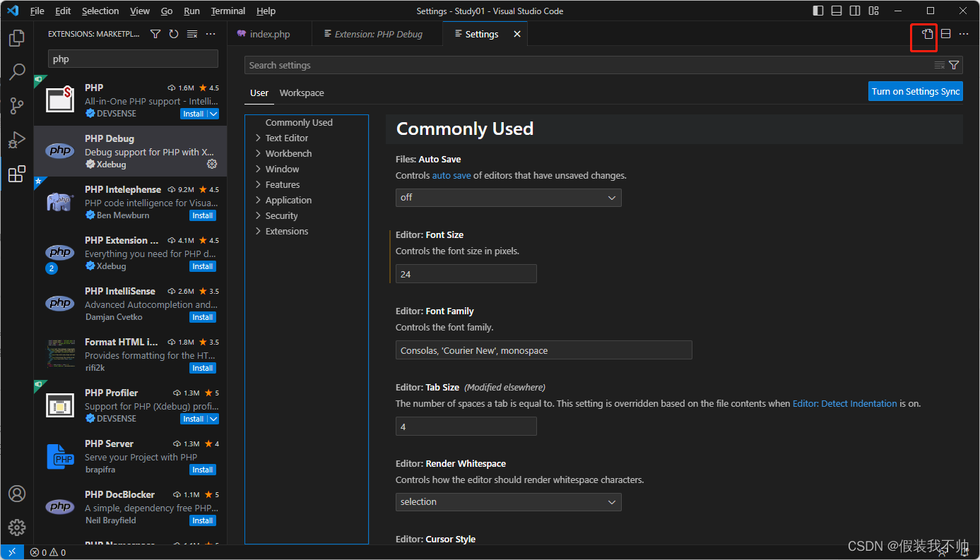
Task: Open the Search view in the activity bar
Action: pos(17,71)
